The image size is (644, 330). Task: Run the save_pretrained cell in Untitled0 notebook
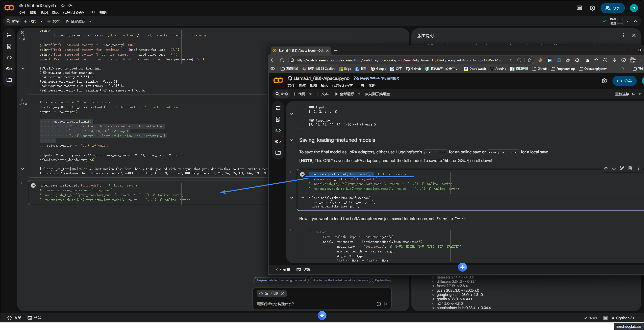coord(33,185)
